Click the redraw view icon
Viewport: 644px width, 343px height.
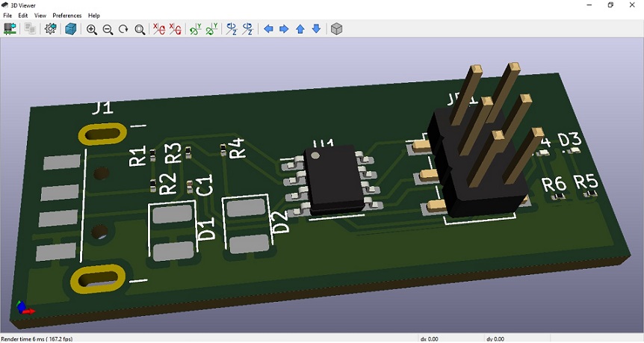(123, 29)
